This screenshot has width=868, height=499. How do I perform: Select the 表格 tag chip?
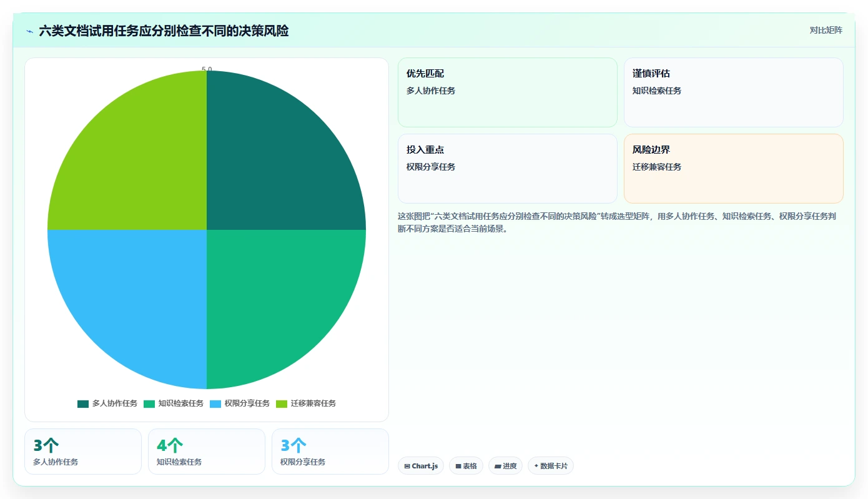(x=466, y=466)
